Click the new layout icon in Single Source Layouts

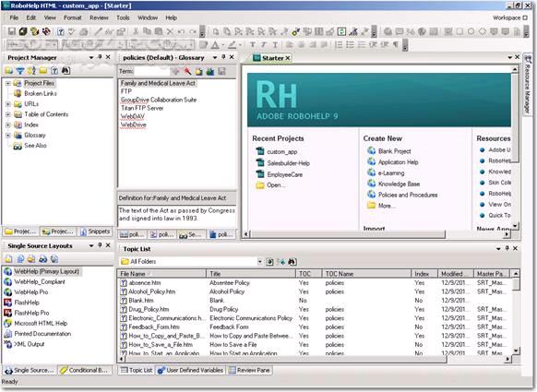point(8,259)
